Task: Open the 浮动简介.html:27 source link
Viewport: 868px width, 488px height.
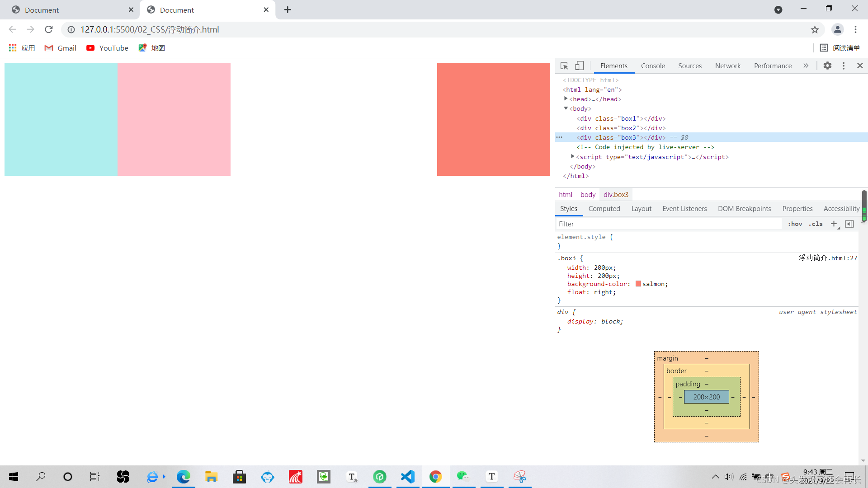Action: [828, 258]
